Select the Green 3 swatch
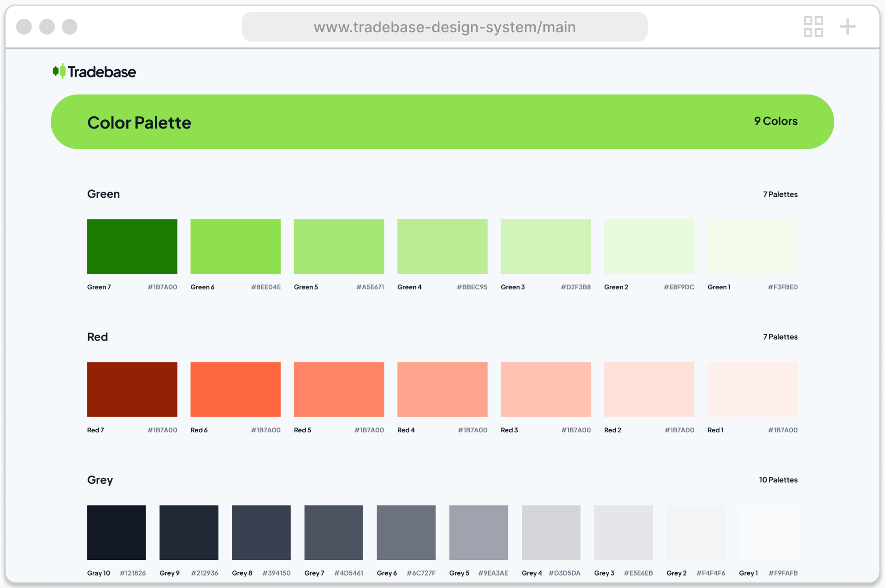The height and width of the screenshot is (588, 885). 546,247
